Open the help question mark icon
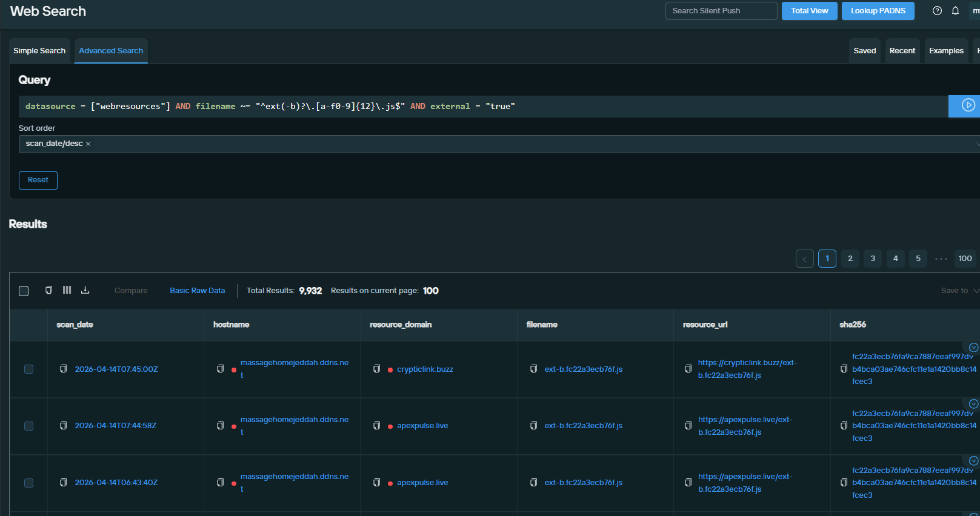980x516 pixels. coord(937,11)
